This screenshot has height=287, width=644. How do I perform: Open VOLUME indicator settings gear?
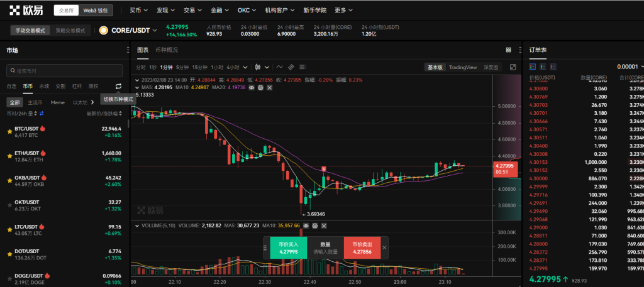point(315,225)
